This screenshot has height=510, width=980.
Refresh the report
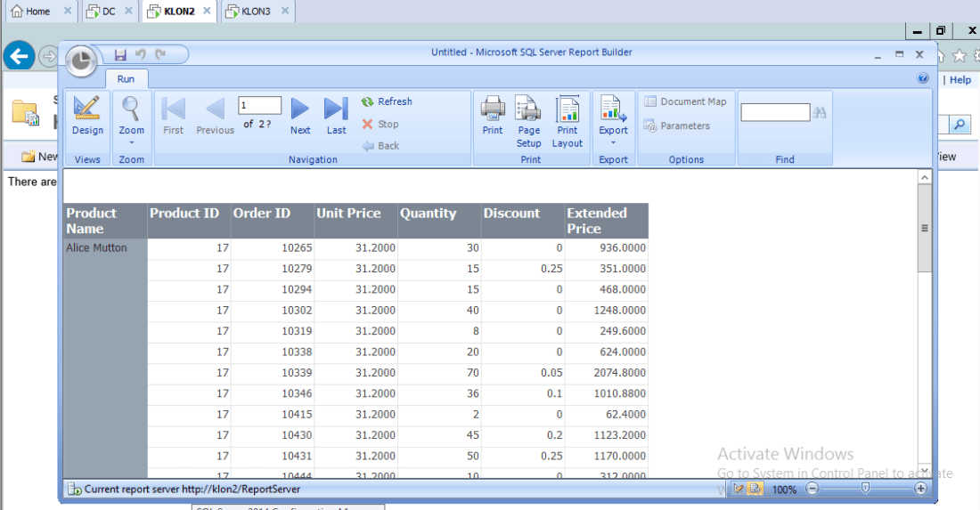pos(387,101)
